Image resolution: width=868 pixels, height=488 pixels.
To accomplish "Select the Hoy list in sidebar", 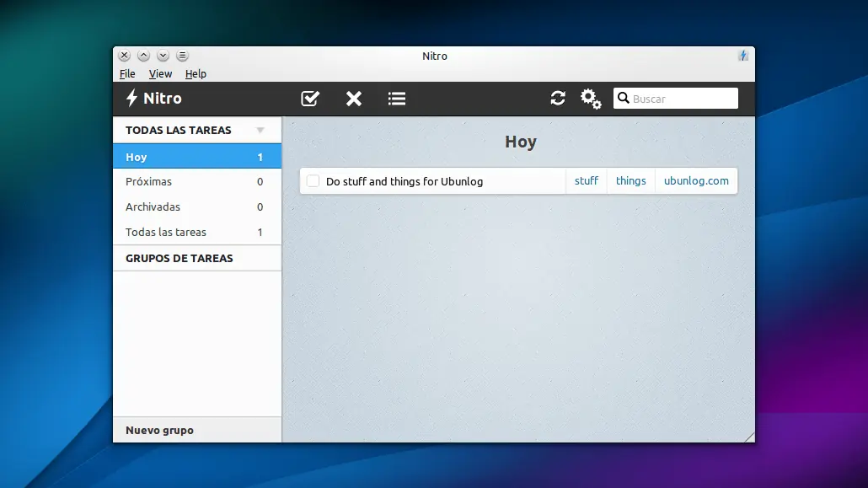I will tap(197, 157).
